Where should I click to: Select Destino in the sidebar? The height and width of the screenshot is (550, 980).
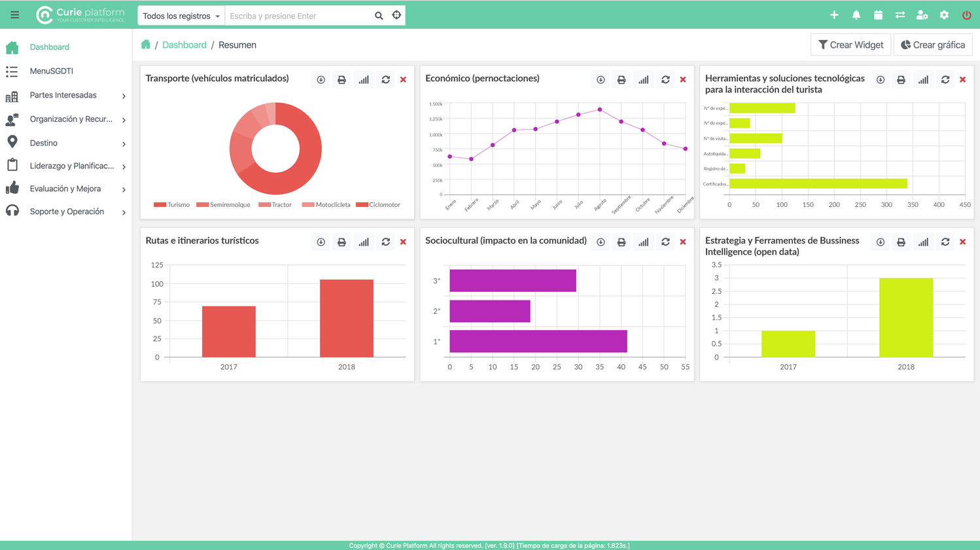43,143
